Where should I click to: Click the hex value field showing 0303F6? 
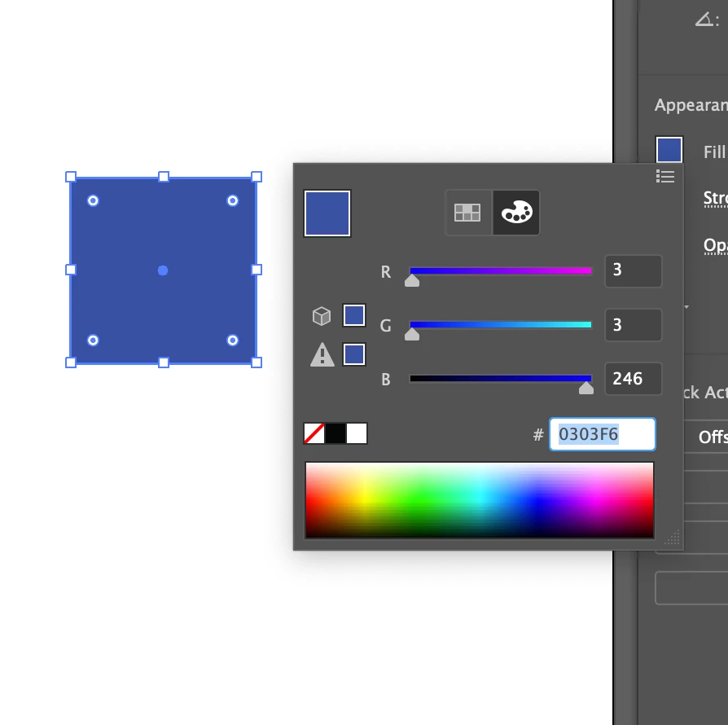(x=603, y=434)
